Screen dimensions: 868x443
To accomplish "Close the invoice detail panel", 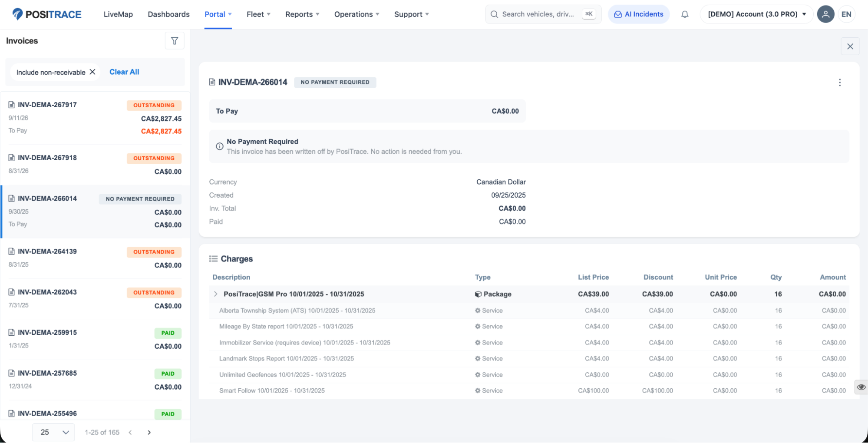I will (x=850, y=46).
